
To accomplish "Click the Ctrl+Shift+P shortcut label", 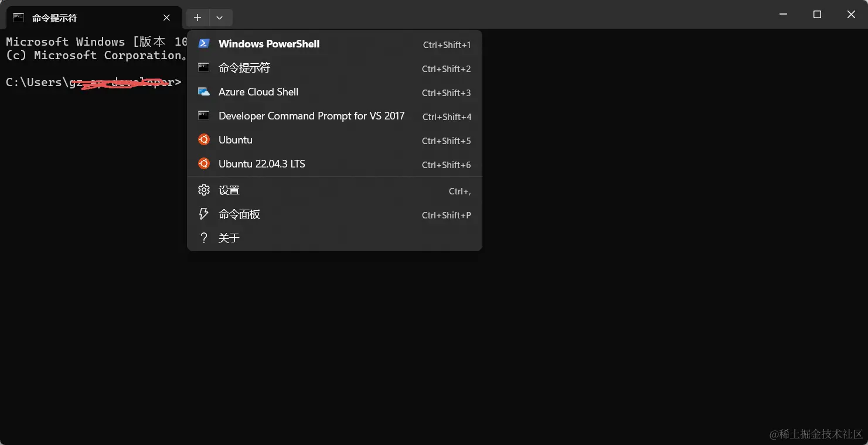I will click(447, 215).
